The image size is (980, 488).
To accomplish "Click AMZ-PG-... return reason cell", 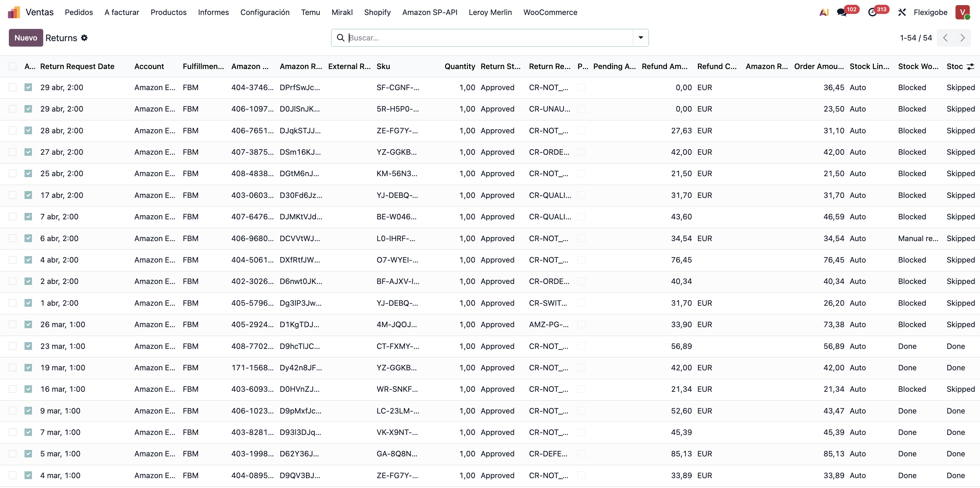I will point(549,324).
